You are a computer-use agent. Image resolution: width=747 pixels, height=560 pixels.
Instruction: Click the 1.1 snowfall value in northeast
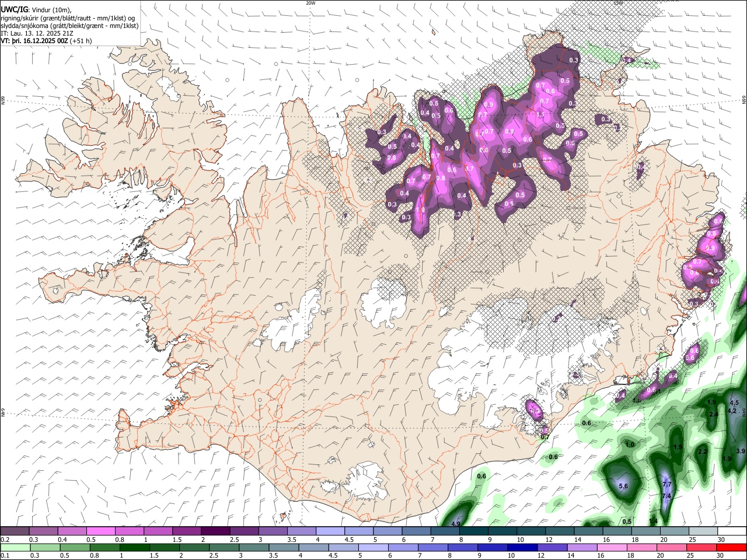(540, 116)
